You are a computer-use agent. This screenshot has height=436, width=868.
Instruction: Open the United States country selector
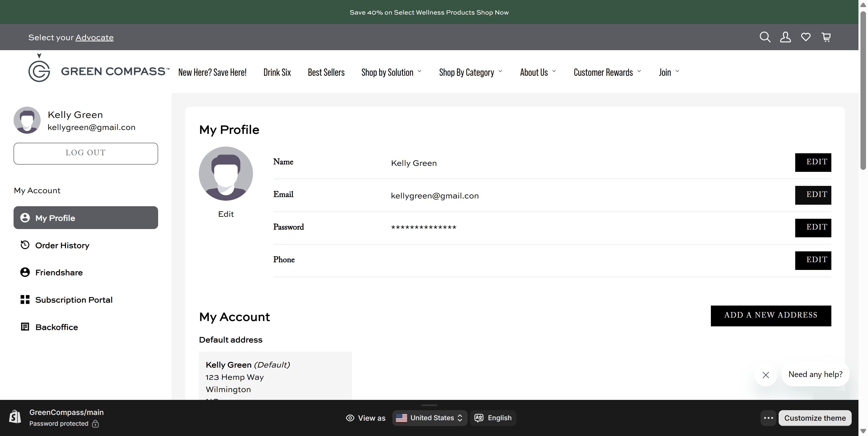tap(430, 418)
